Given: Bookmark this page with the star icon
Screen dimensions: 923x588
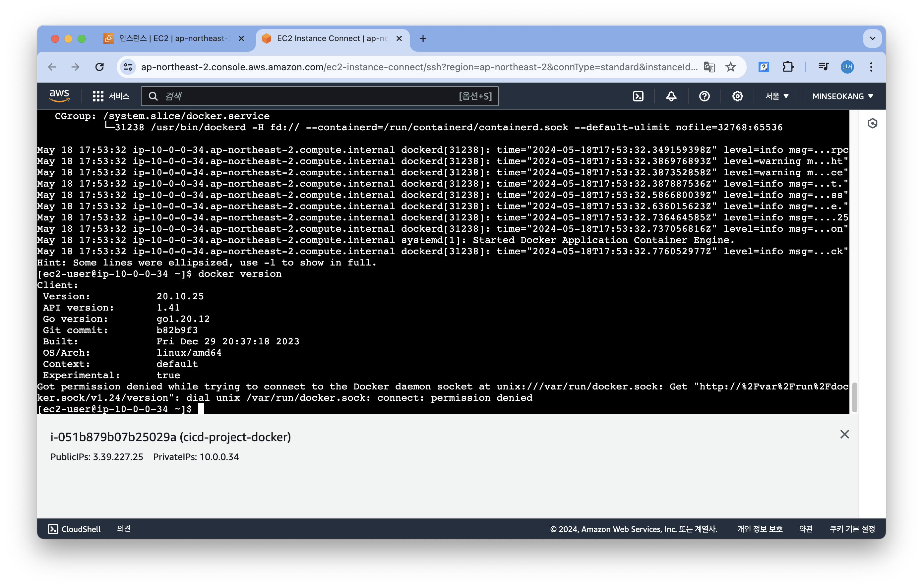Looking at the screenshot, I should [731, 67].
